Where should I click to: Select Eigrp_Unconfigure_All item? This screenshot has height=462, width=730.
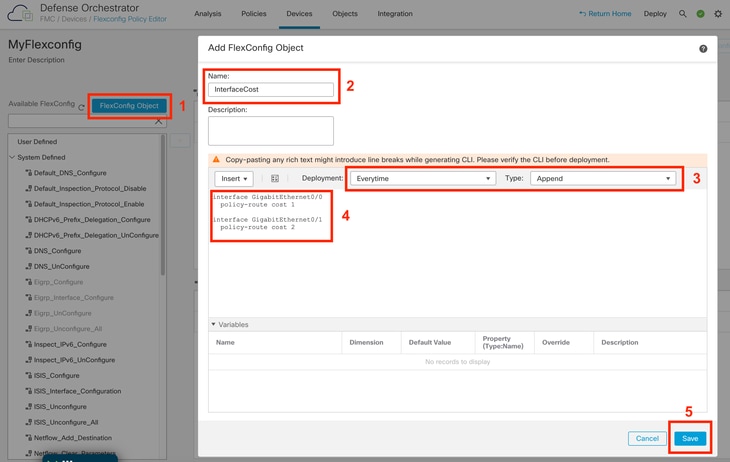pos(68,329)
